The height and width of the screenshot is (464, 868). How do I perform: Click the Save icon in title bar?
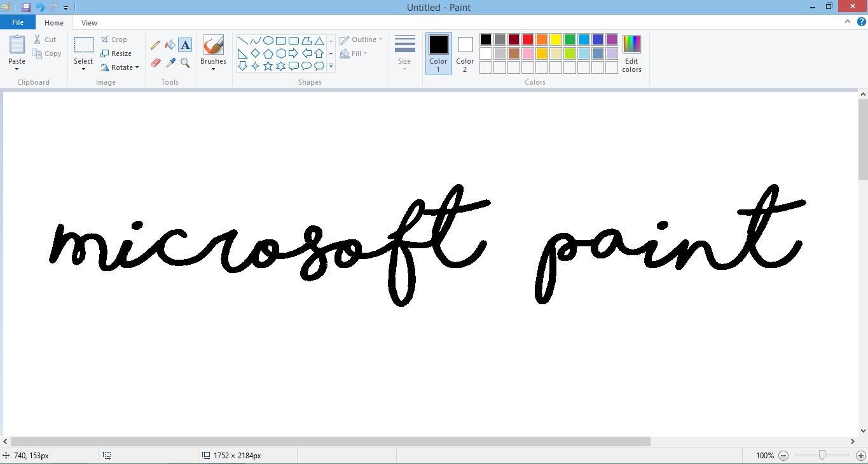tap(26, 8)
